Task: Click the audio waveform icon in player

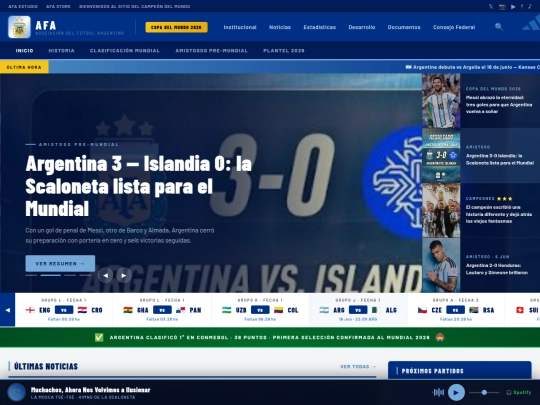Action: 438,392
